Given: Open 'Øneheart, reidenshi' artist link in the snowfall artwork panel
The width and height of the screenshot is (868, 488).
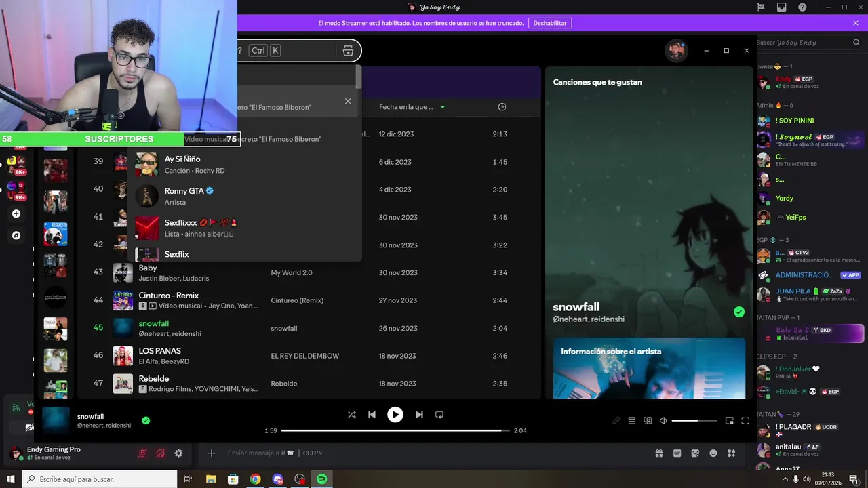Looking at the screenshot, I should coord(589,319).
